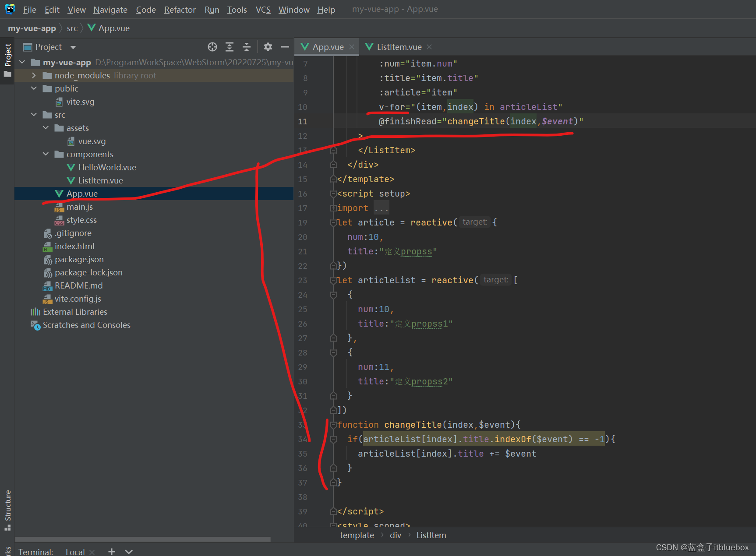This screenshot has height=556, width=756.
Task: Open the Edit menu
Action: 52,10
